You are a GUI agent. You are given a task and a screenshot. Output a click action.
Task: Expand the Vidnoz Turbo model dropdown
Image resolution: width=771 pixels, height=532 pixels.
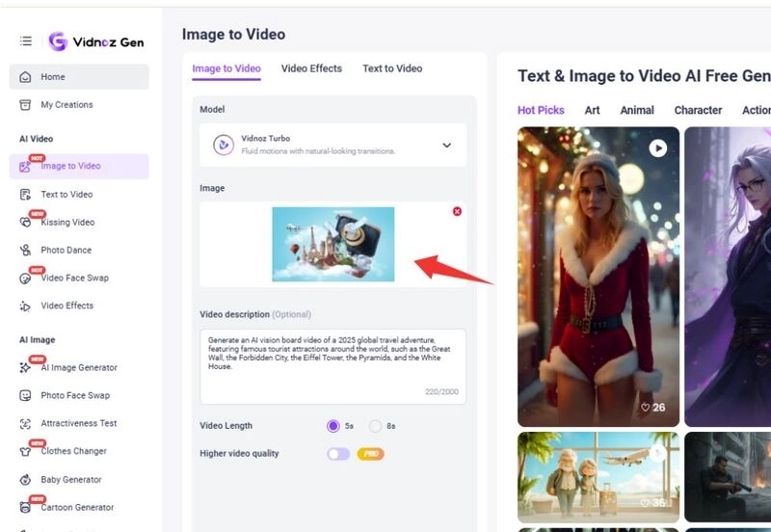click(446, 145)
